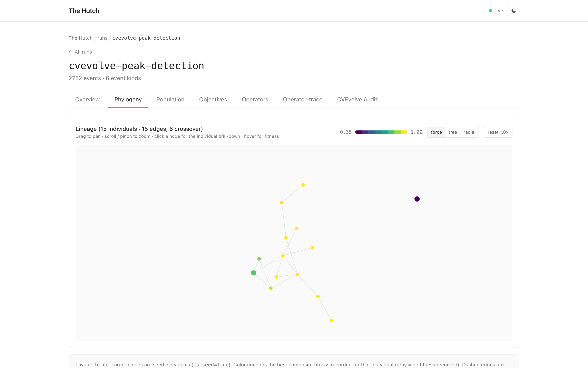Click the green live status dot
The image size is (588, 368).
490,11
